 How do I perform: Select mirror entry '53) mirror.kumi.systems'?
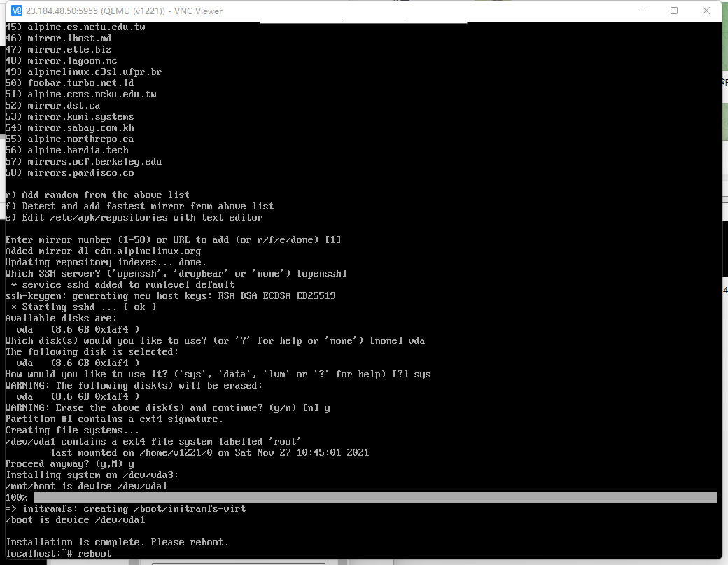(x=69, y=116)
